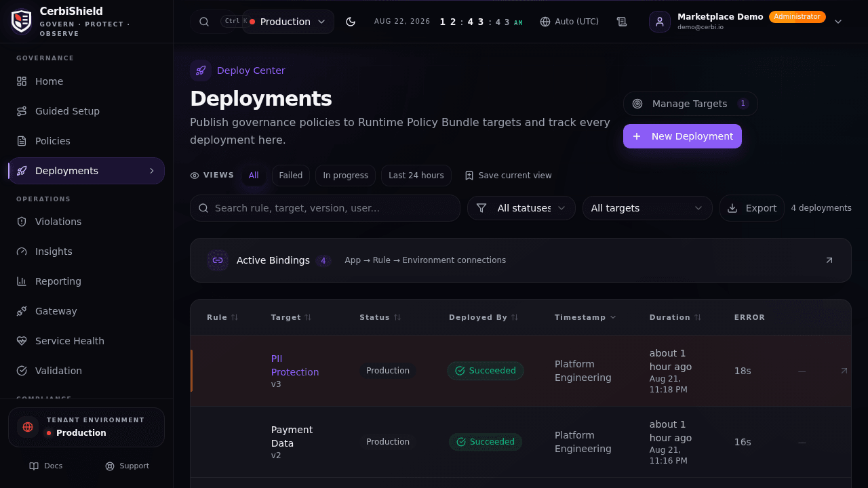
Task: Open Policies in sidebar
Action: click(x=86, y=141)
